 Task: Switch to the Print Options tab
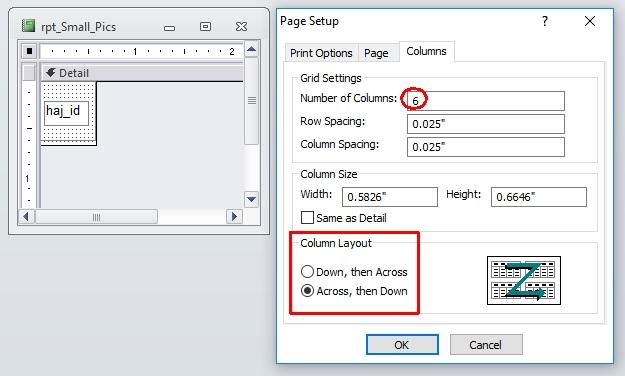coord(321,53)
